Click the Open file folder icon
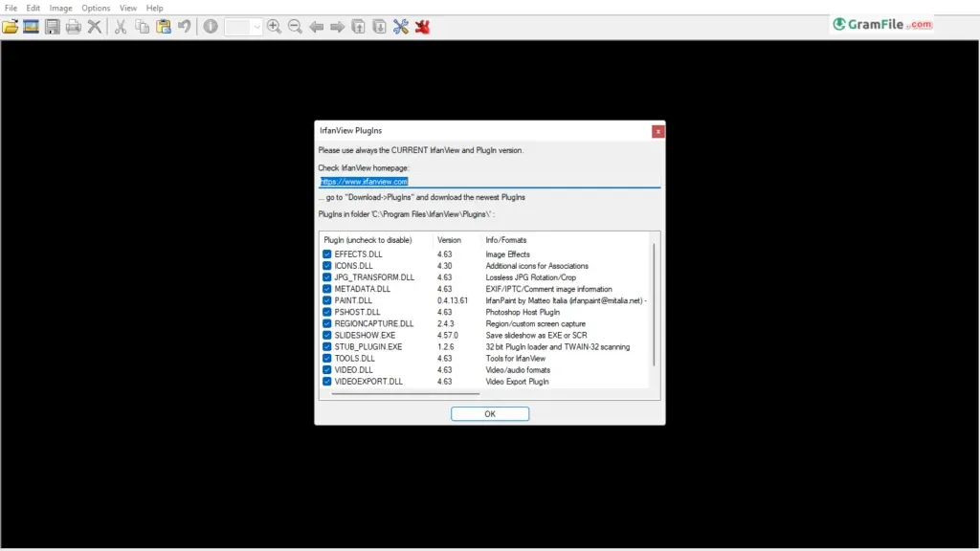This screenshot has width=980, height=551. [10, 26]
